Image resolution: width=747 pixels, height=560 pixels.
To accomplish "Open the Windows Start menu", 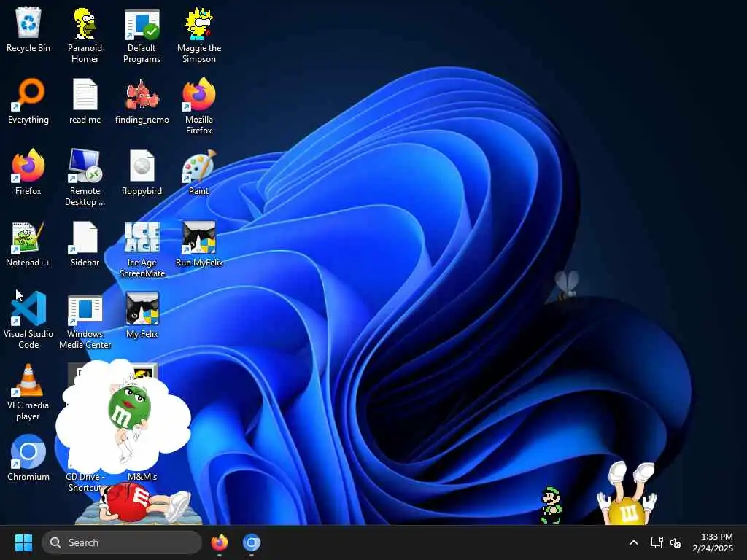I will (23, 542).
